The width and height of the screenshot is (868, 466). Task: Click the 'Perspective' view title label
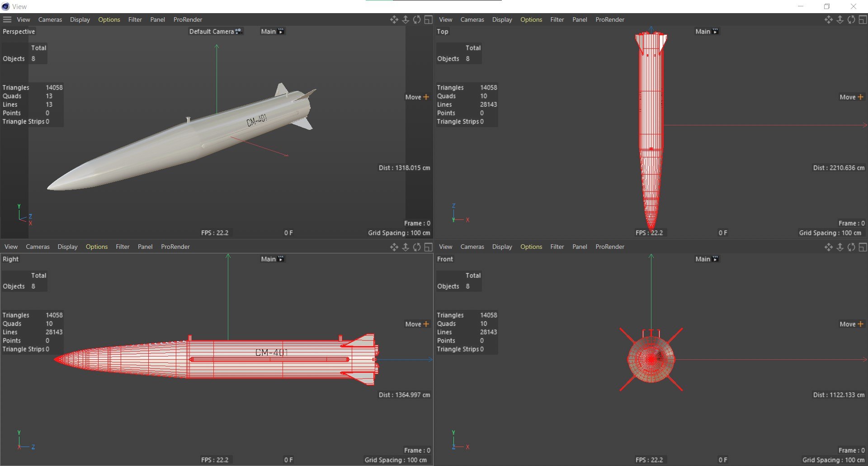[x=19, y=31]
